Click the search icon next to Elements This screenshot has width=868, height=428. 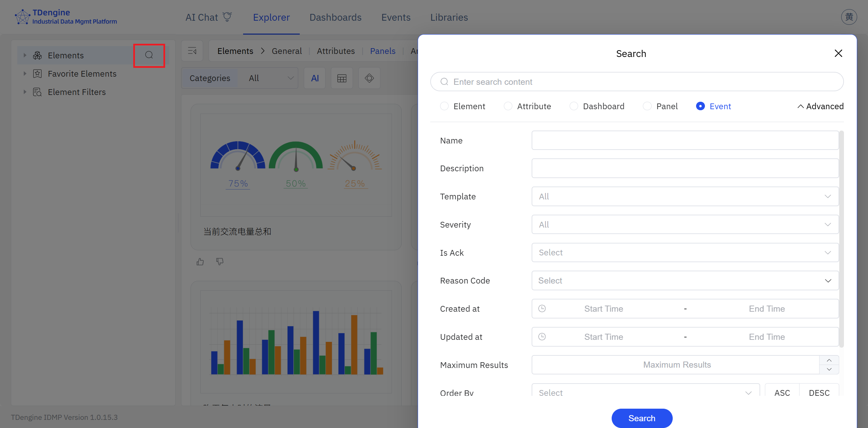[149, 55]
